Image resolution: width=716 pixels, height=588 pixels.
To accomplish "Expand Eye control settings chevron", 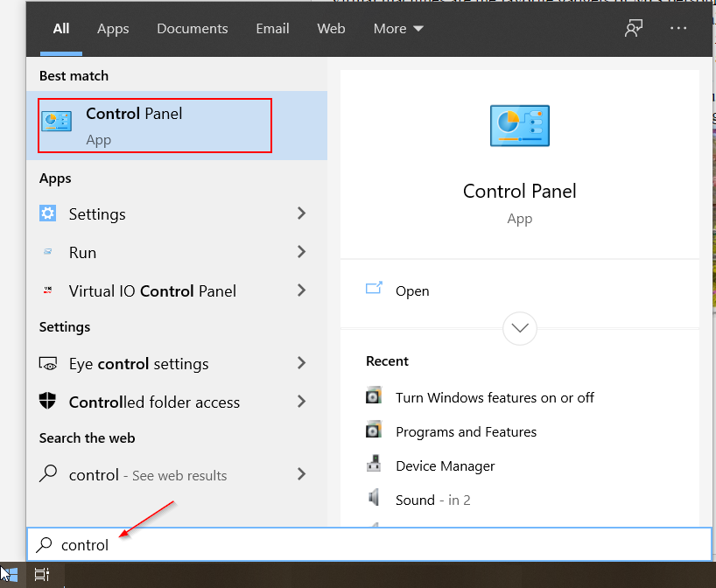I will click(x=301, y=363).
